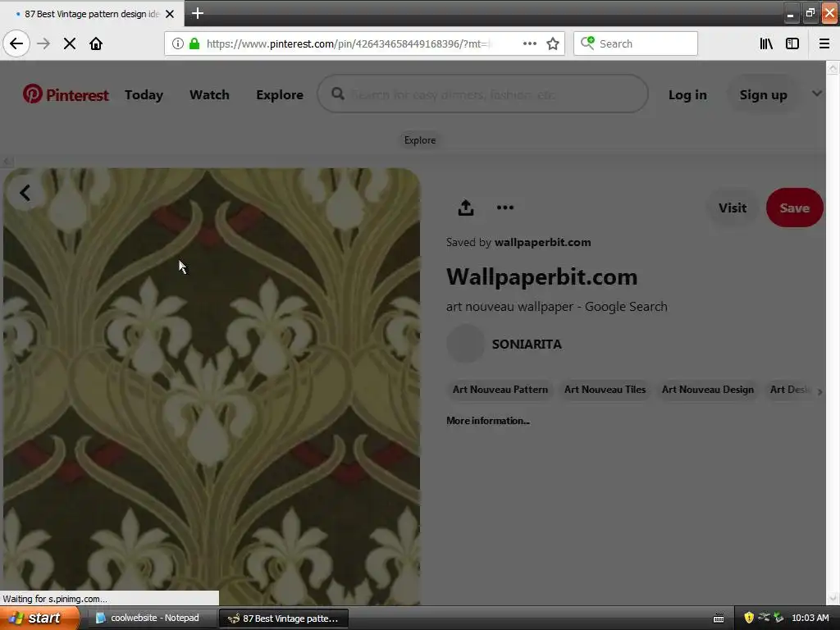Click the Firefox Search box
This screenshot has height=630, width=840.
[636, 43]
